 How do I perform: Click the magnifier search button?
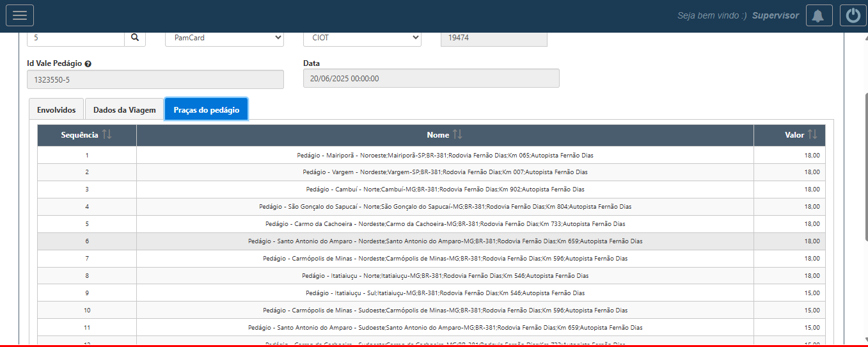pyautogui.click(x=135, y=38)
